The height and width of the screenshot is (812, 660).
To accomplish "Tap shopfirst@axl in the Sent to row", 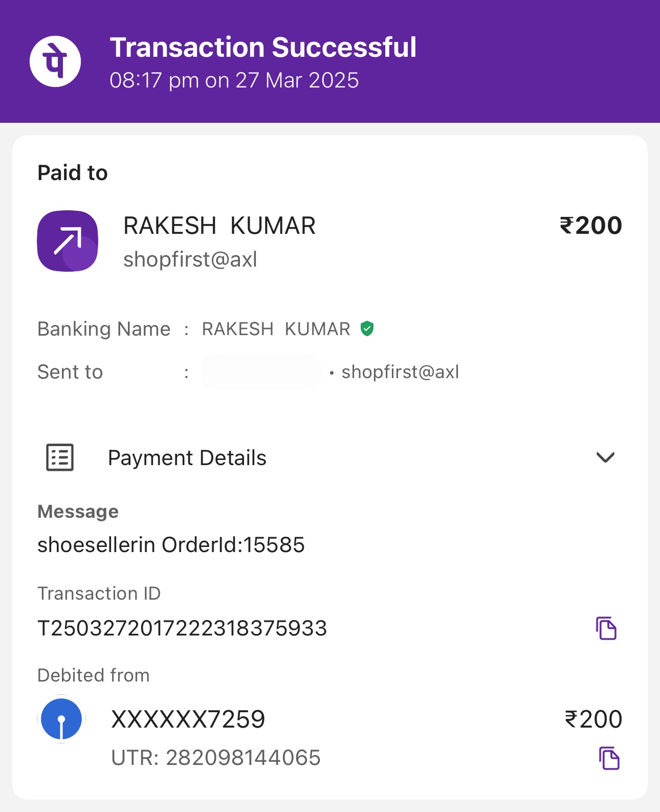I will click(400, 372).
